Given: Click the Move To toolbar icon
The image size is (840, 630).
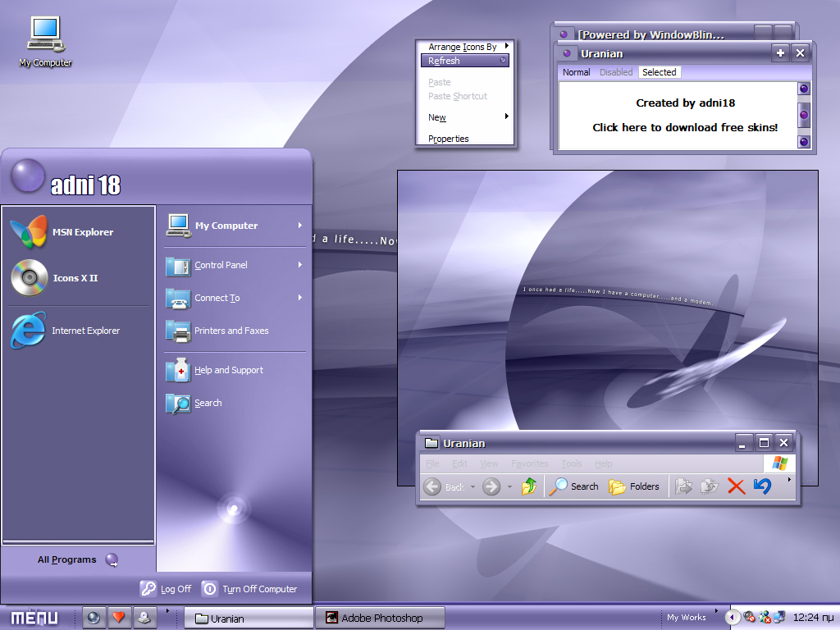Looking at the screenshot, I should pos(683,486).
